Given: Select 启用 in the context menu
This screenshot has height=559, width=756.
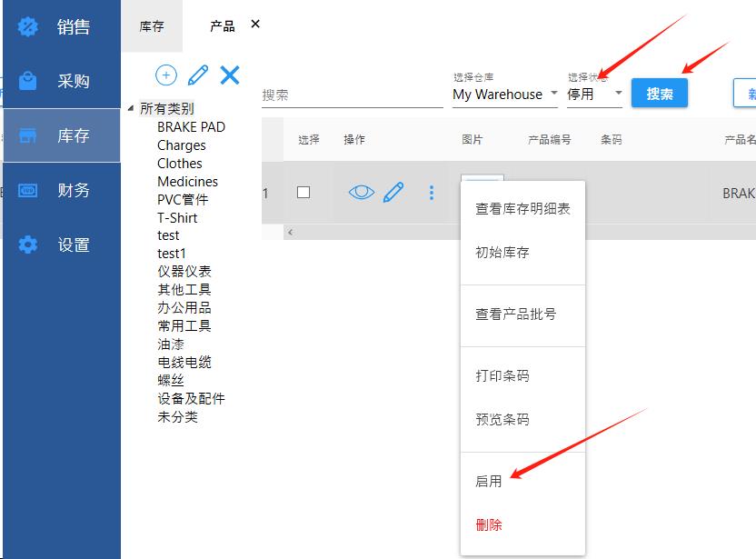Looking at the screenshot, I should click(489, 482).
